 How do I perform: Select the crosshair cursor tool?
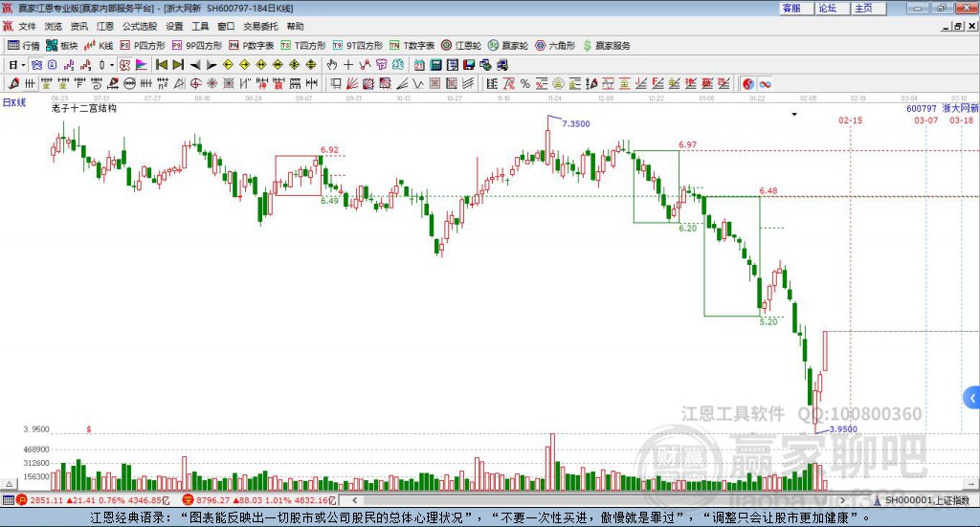click(x=348, y=65)
